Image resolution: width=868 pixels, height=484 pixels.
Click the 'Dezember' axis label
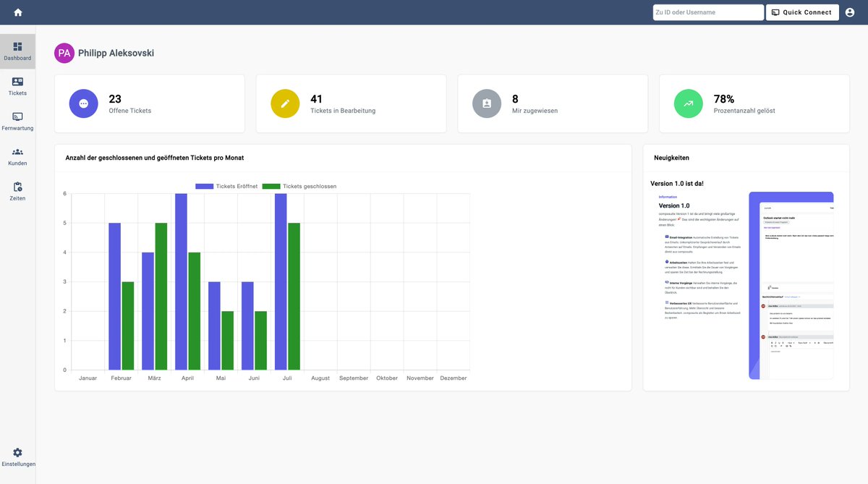coord(454,378)
